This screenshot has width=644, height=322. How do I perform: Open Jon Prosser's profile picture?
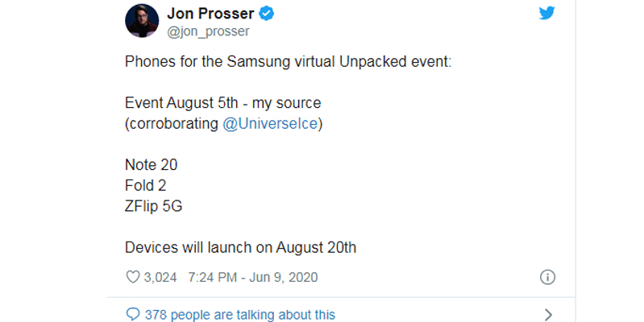point(142,20)
